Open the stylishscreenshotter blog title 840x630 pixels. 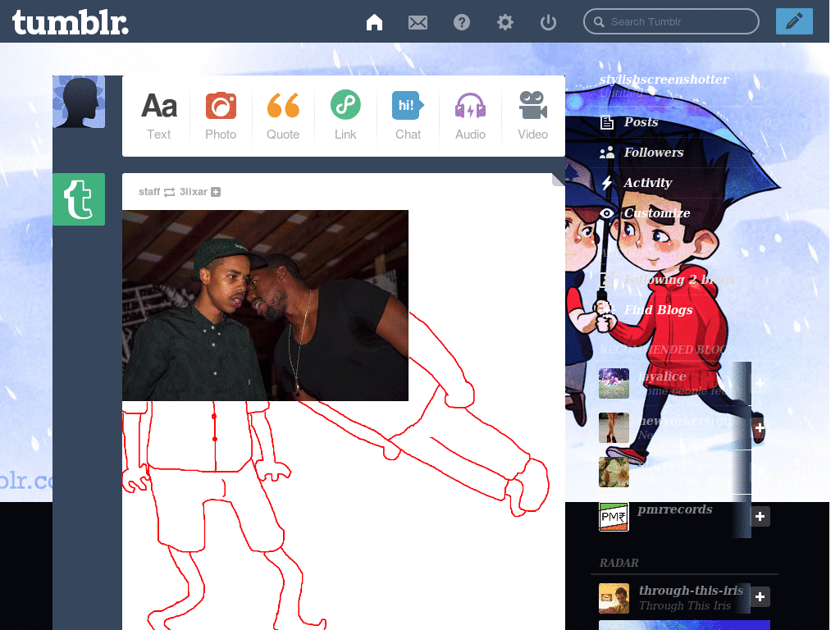click(x=664, y=80)
